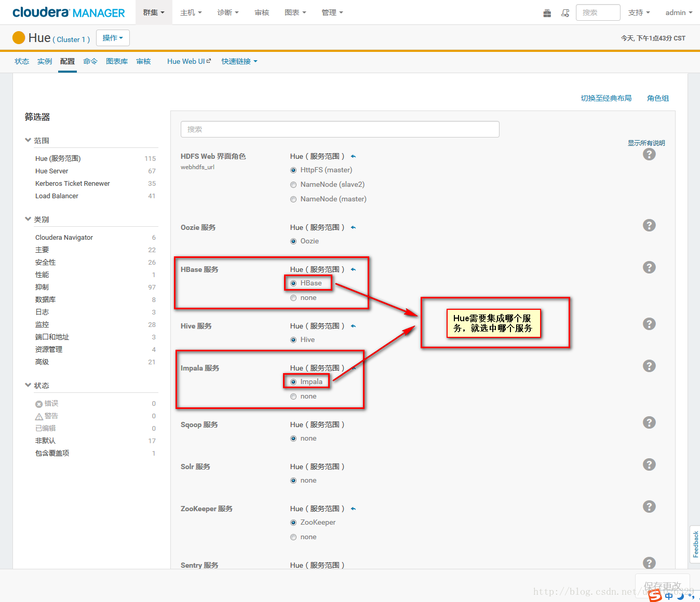Open help icon for Impala 服务

pyautogui.click(x=649, y=366)
